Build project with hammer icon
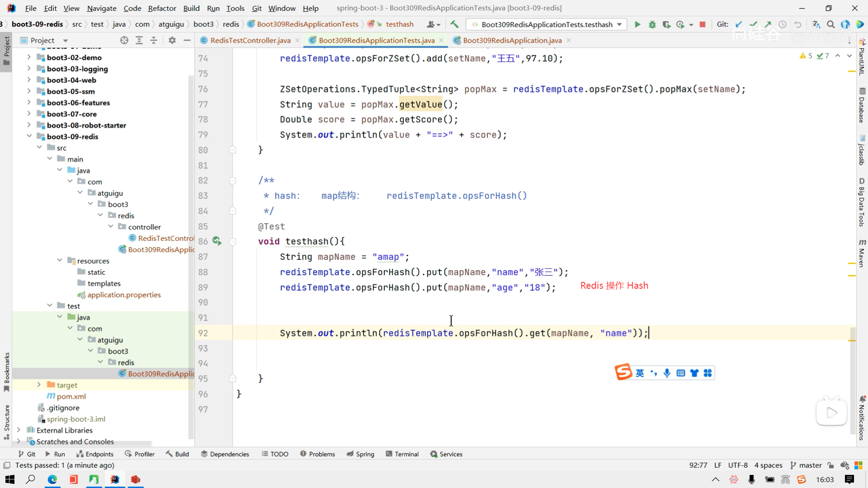Screen dimensions: 868x488 (x=454, y=24)
